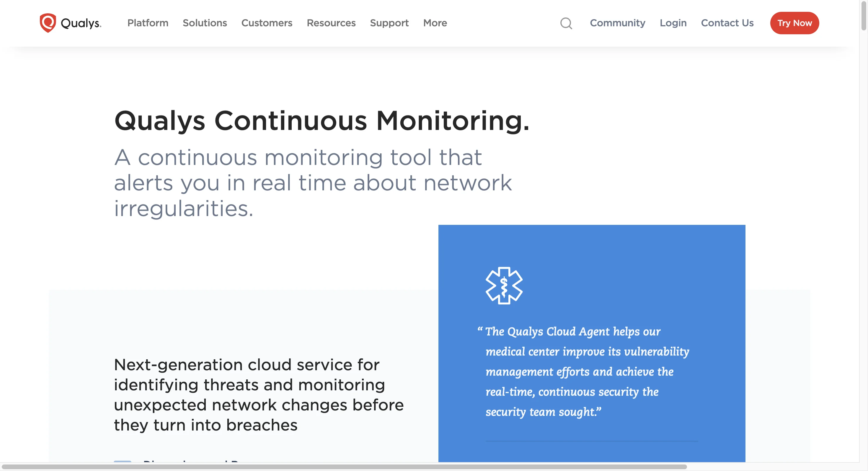868x471 pixels.
Task: Open the Platform menu
Action: (x=148, y=23)
